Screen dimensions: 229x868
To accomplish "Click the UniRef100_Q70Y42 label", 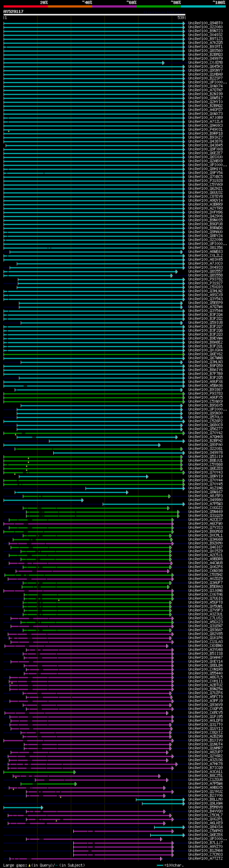I will pos(205,433).
